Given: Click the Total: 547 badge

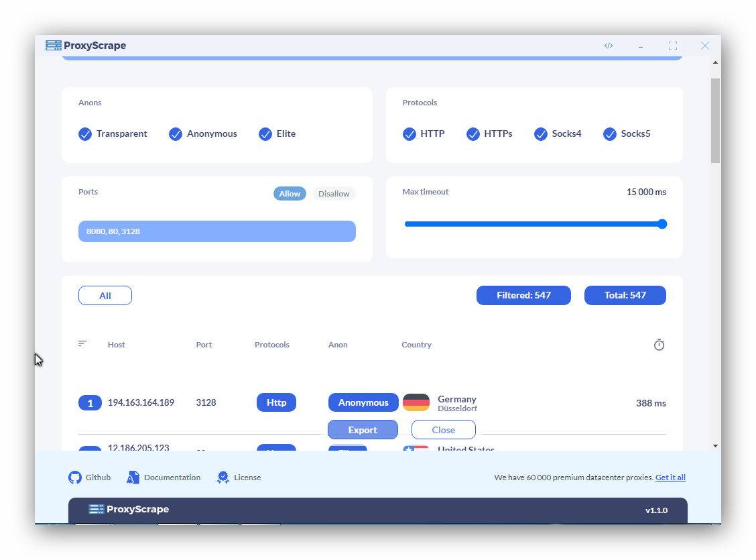Looking at the screenshot, I should pyautogui.click(x=625, y=295).
